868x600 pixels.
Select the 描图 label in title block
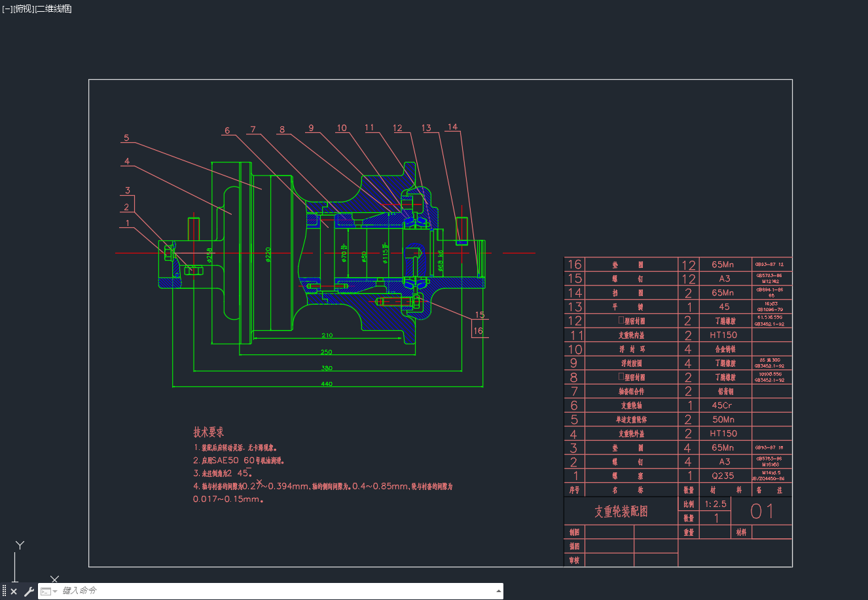click(575, 546)
